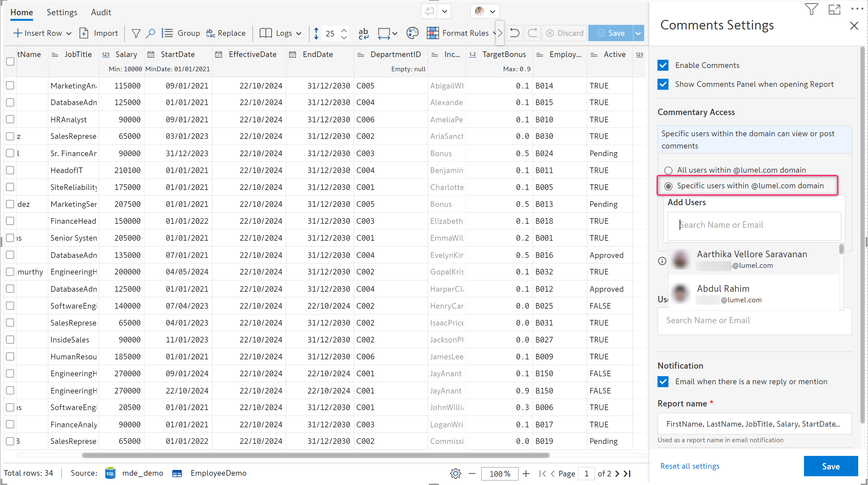Open the color palette theme icon
Image resolution: width=868 pixels, height=485 pixels.
pyautogui.click(x=412, y=33)
